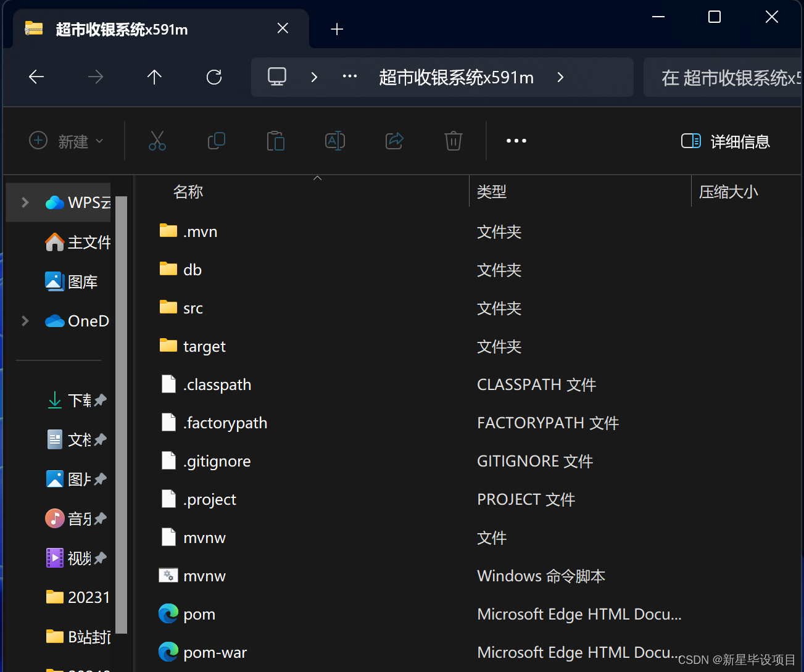Click the see more ellipsis toolbar menu
This screenshot has height=672, width=804.
(x=516, y=141)
